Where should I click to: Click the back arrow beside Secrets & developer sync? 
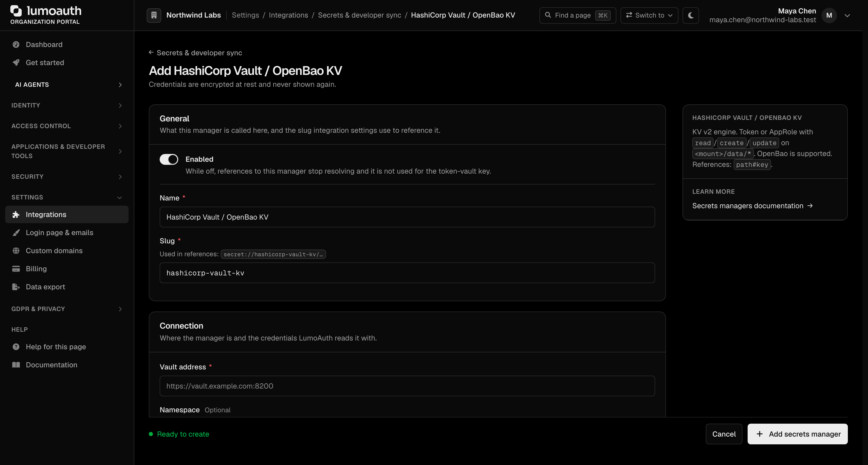(151, 52)
